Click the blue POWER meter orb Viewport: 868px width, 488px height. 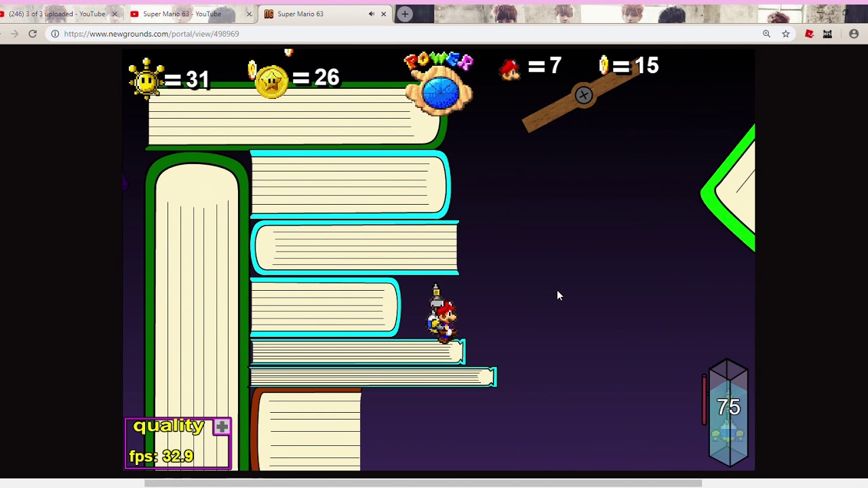coord(440,93)
